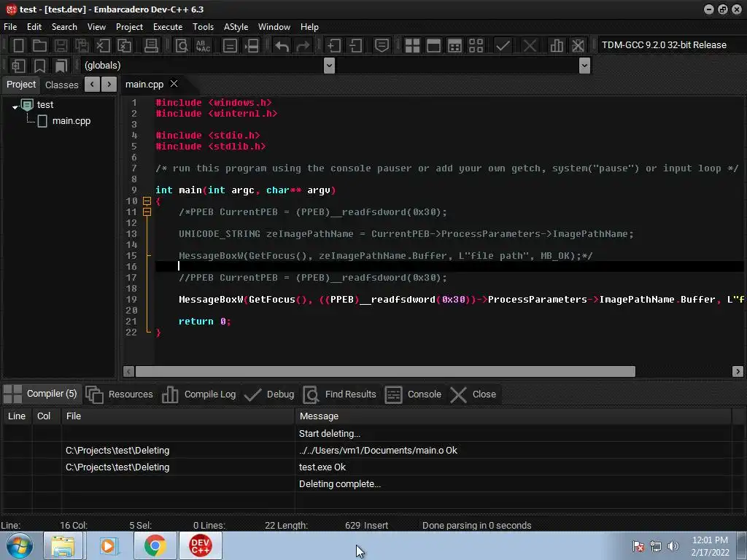Image resolution: width=747 pixels, height=560 pixels.
Task: Open Find with the magnifier icon
Action: pyautogui.click(x=182, y=46)
